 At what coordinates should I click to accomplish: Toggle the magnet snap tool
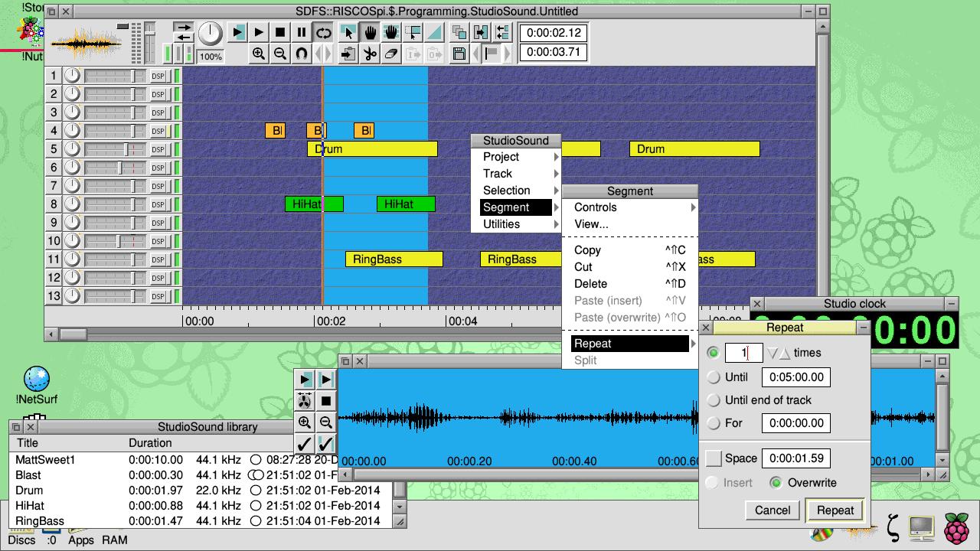(302, 54)
